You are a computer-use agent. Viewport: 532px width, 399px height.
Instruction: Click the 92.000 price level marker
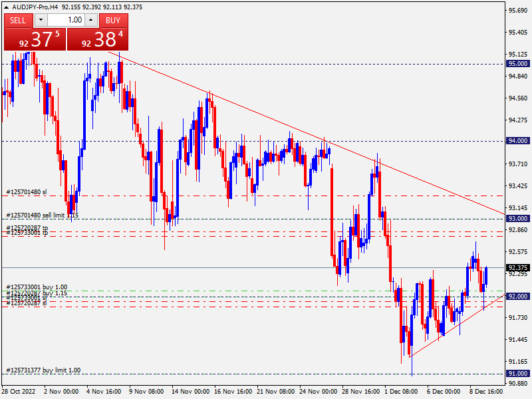point(517,296)
